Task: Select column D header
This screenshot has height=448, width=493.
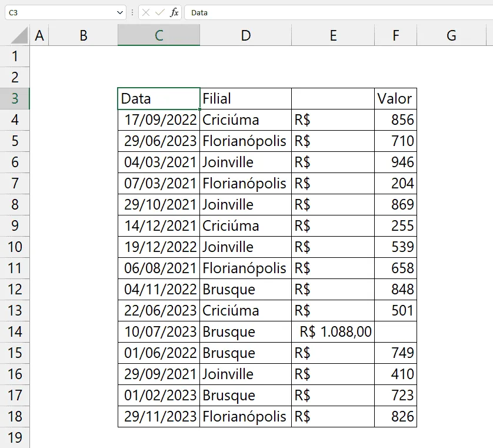Action: coord(245,35)
